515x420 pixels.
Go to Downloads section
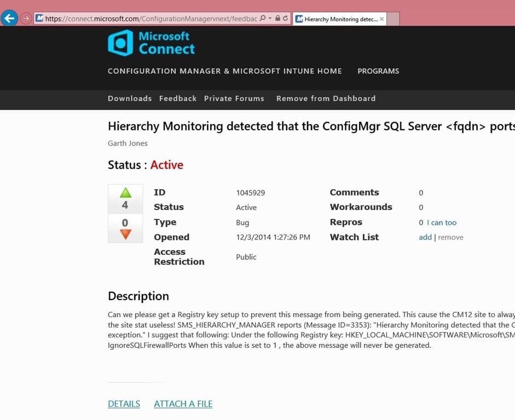click(x=130, y=98)
